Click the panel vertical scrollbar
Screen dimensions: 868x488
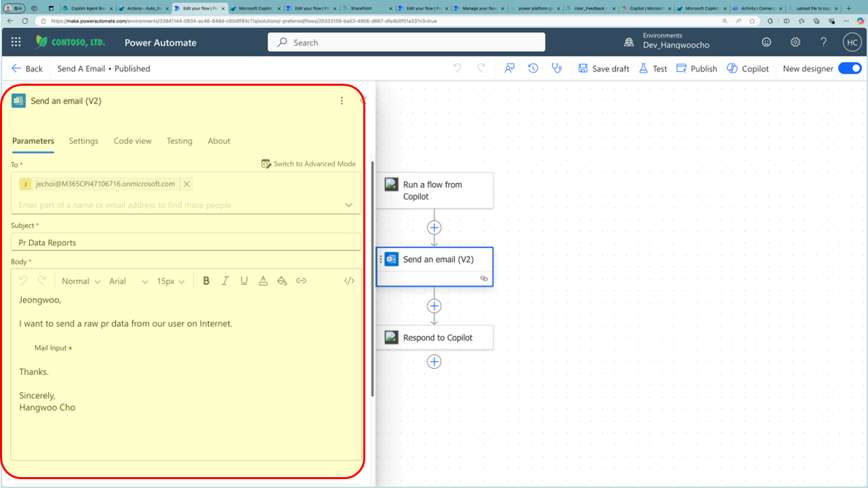coord(372,279)
